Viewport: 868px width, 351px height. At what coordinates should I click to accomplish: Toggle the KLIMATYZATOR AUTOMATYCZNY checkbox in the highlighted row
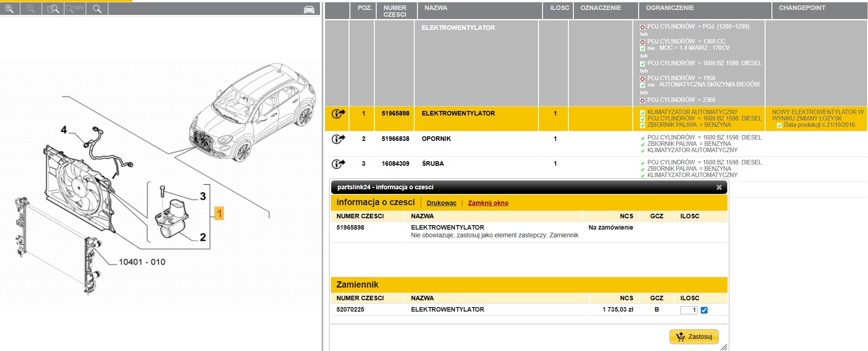point(642,113)
